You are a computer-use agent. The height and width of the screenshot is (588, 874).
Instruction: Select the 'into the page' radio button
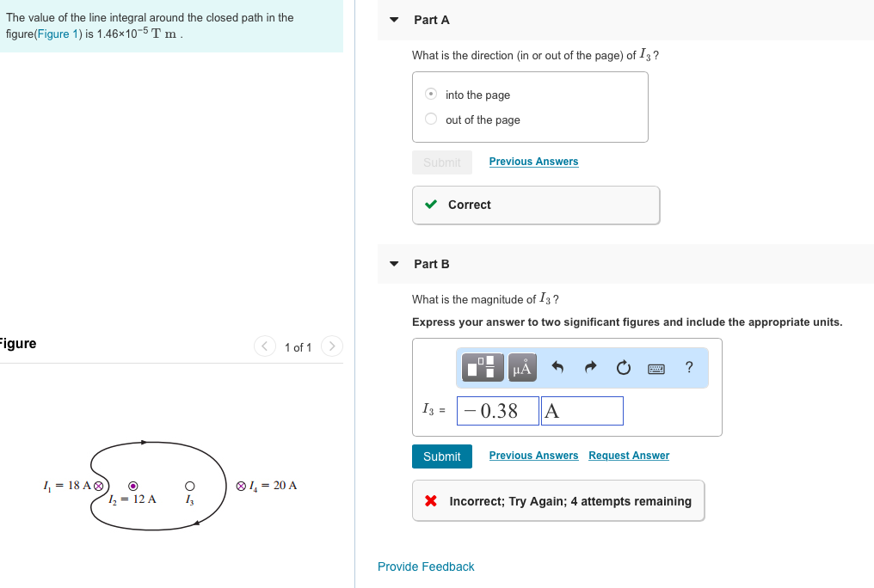tap(430, 95)
